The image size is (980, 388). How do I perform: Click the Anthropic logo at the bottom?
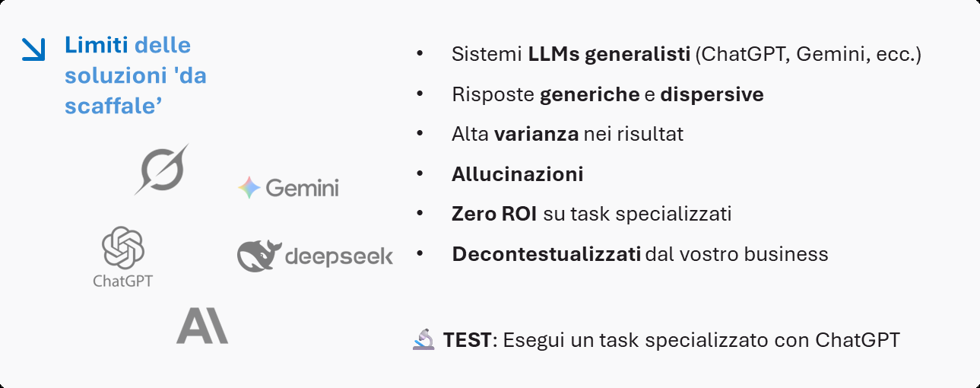point(202,326)
